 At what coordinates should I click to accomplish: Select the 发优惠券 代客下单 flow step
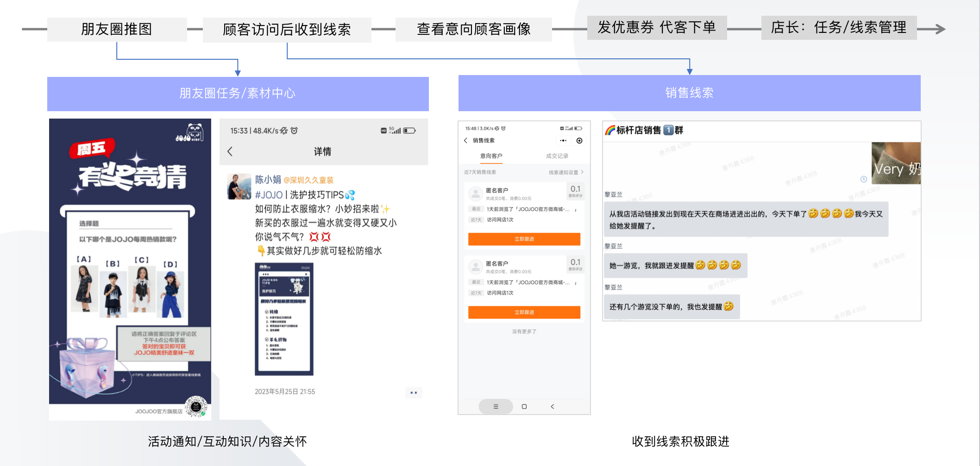[657, 27]
